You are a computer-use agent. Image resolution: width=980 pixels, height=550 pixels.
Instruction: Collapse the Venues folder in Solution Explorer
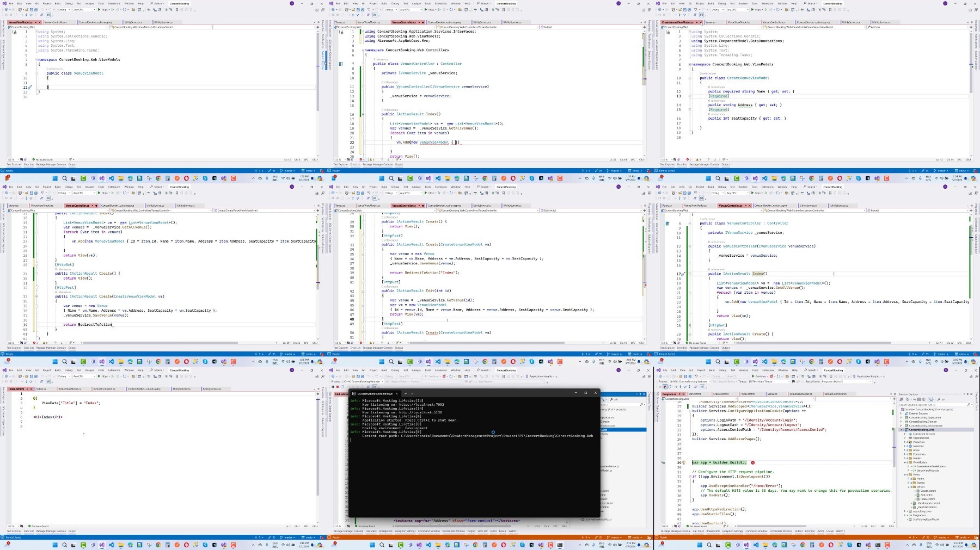tap(909, 487)
